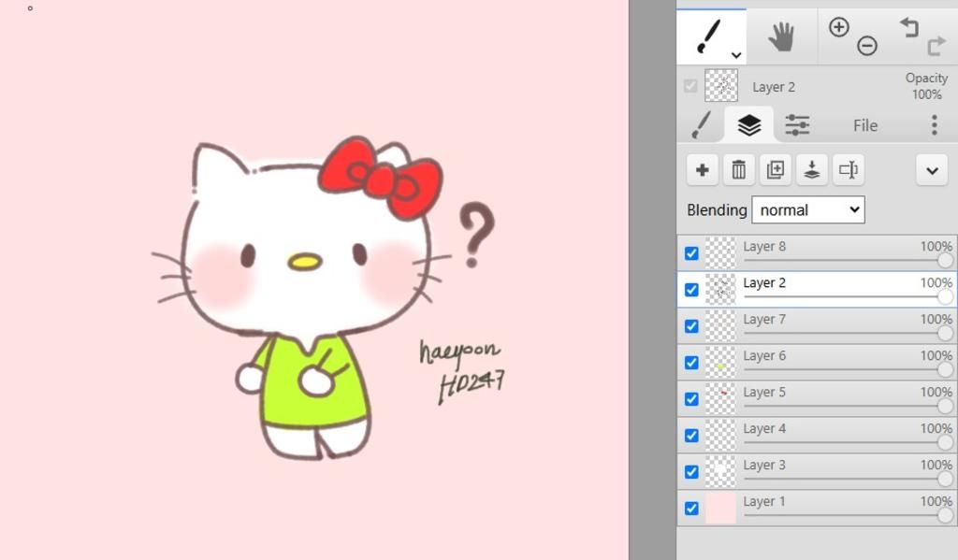Screen dimensions: 958x560
Task: Open the Blending mode dropdown
Action: coord(808,210)
